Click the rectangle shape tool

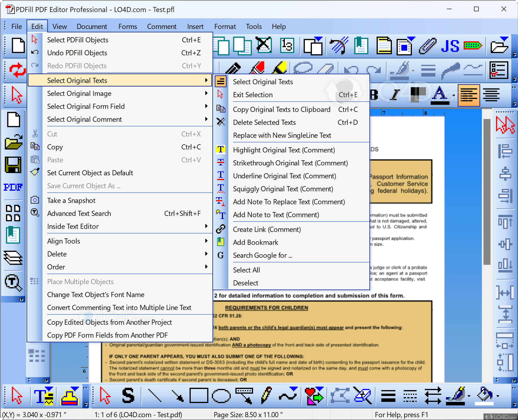pyautogui.click(x=199, y=396)
